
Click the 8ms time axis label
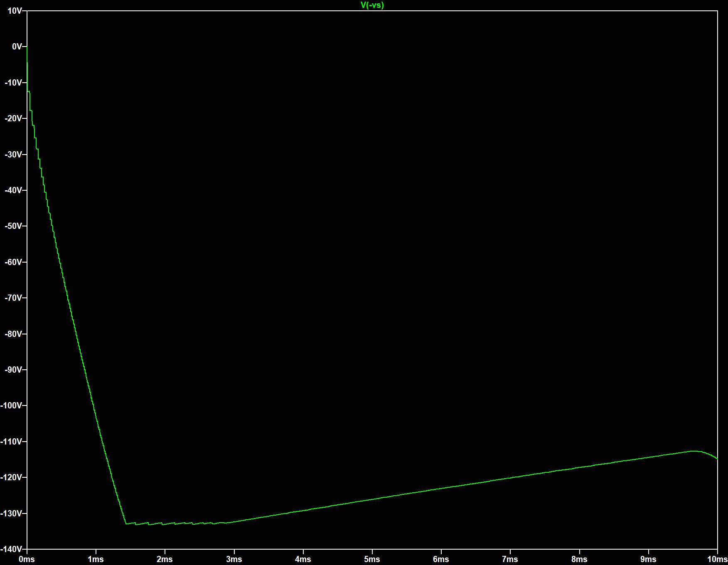pyautogui.click(x=579, y=559)
